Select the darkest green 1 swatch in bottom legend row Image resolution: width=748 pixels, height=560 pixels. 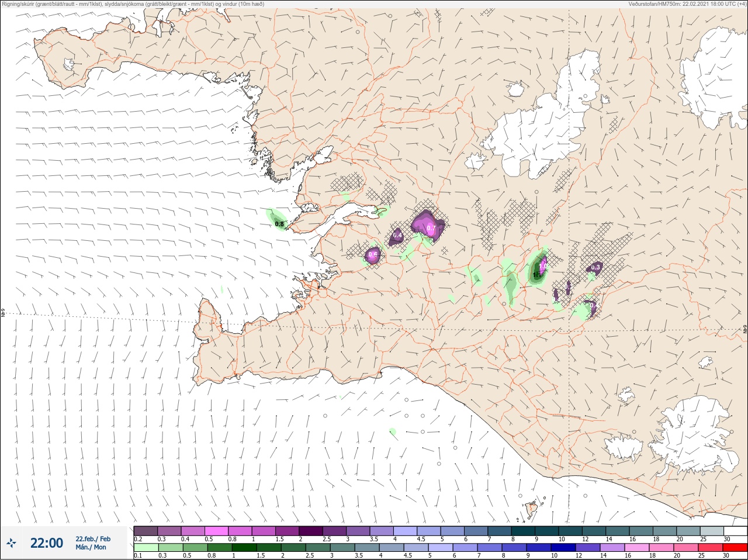(x=244, y=548)
